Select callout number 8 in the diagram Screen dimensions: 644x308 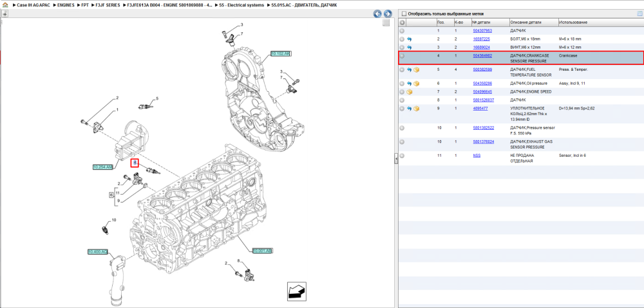pos(238,260)
